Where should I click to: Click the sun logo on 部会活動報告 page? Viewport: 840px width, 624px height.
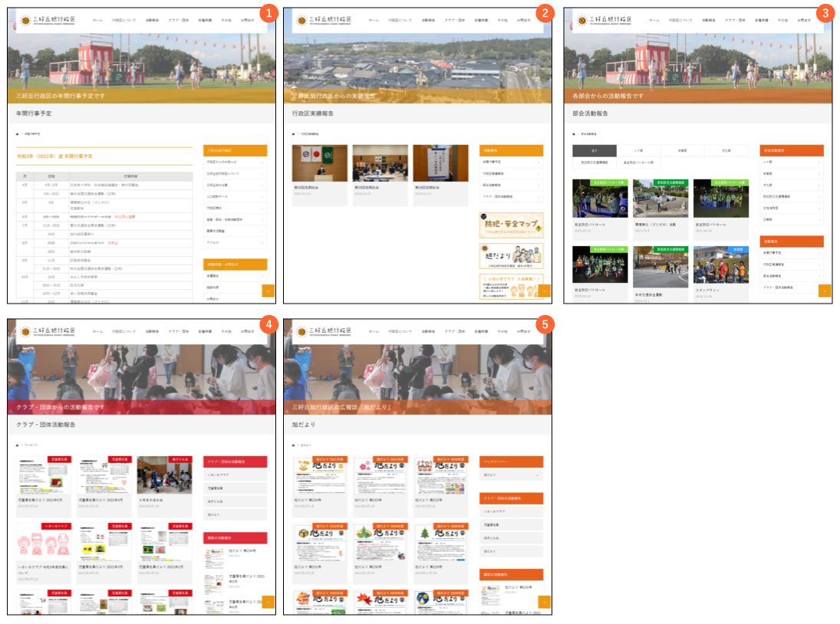point(581,21)
